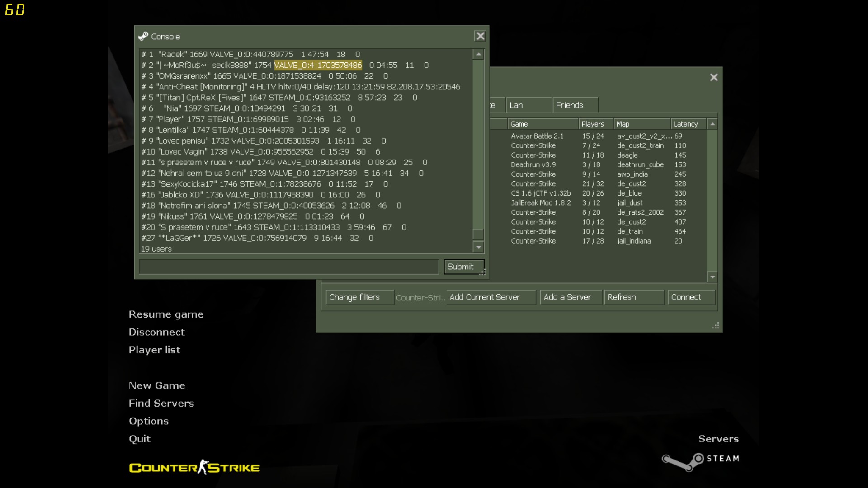Viewport: 868px width, 488px height.
Task: Click Add a Server button
Action: tap(571, 297)
